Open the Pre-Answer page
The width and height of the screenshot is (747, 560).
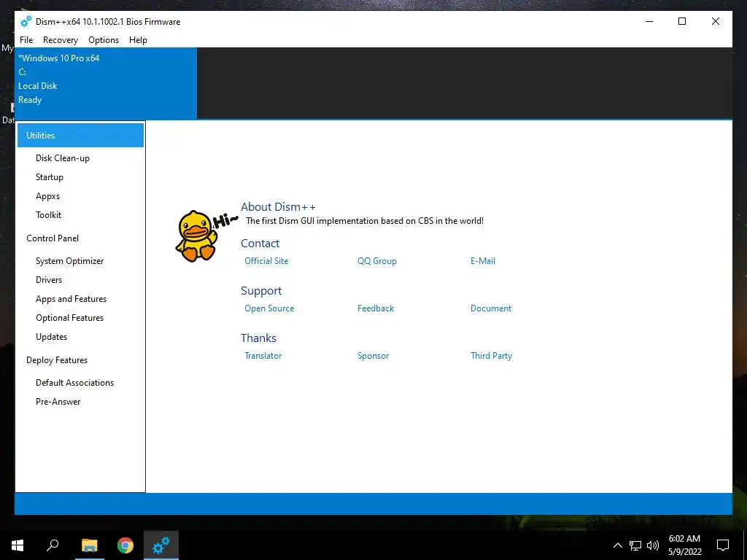pos(58,402)
